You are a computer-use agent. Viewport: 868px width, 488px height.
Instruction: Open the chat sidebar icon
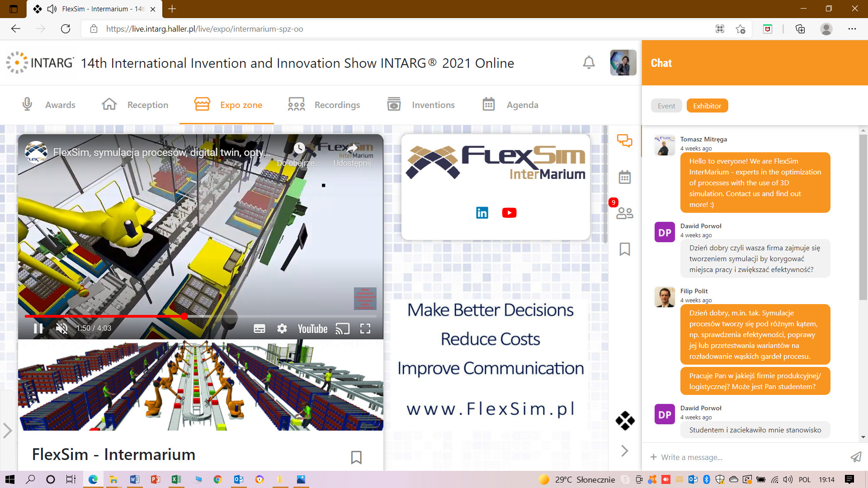tap(625, 141)
